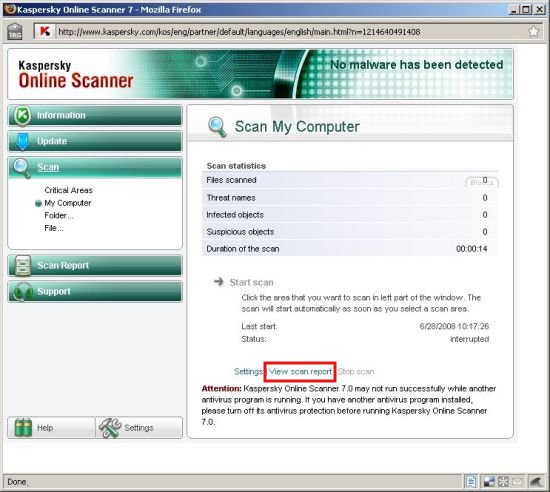Click the arrow icon beside Start scan
Screen dimensions: 550x492
219,282
